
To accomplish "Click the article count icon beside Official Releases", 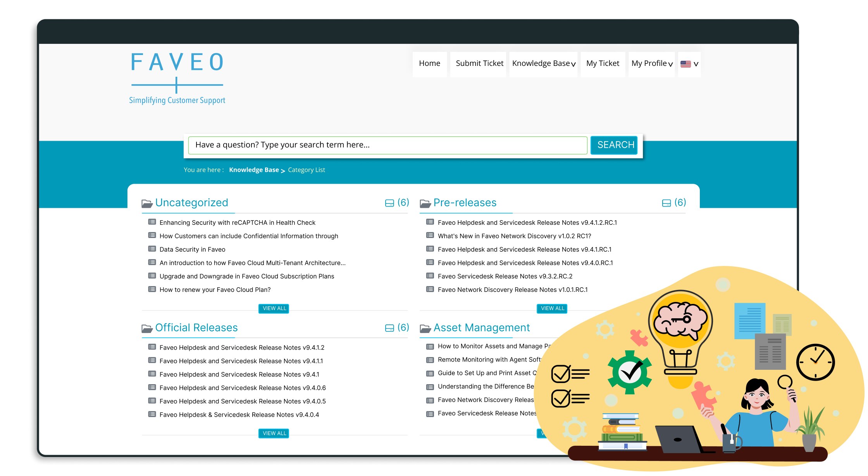I will (389, 328).
